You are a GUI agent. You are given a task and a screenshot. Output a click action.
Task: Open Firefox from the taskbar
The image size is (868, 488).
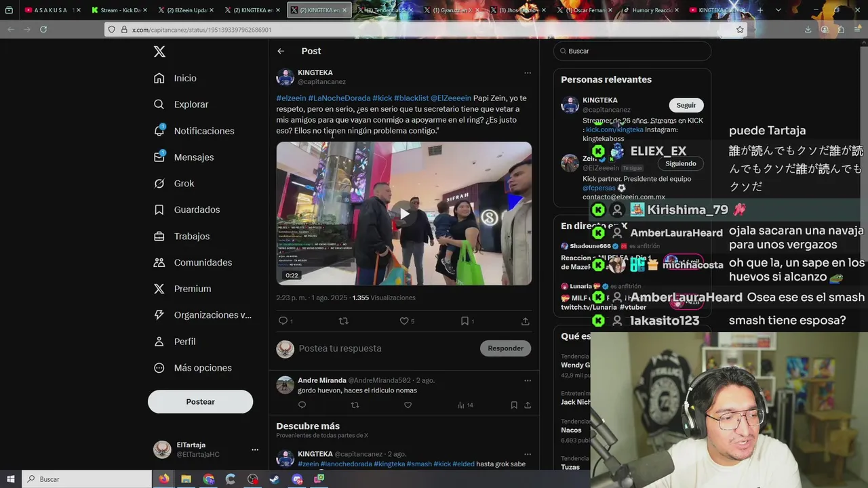(164, 479)
